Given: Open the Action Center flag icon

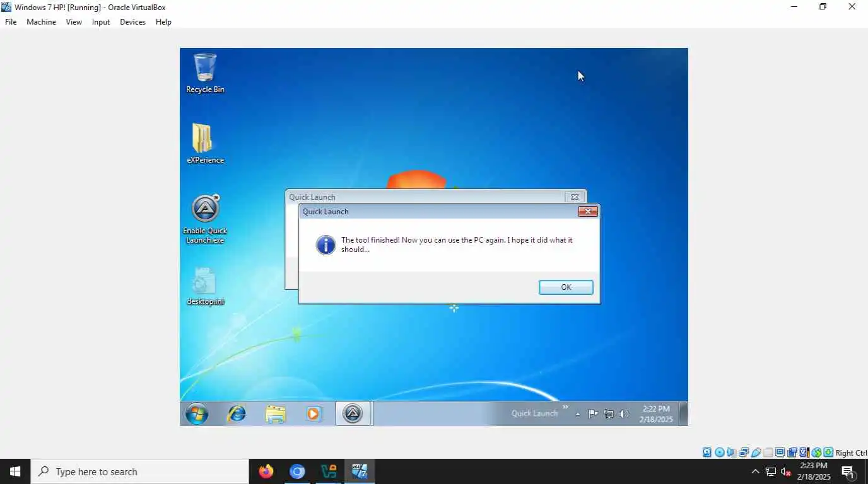Looking at the screenshot, I should [x=593, y=414].
